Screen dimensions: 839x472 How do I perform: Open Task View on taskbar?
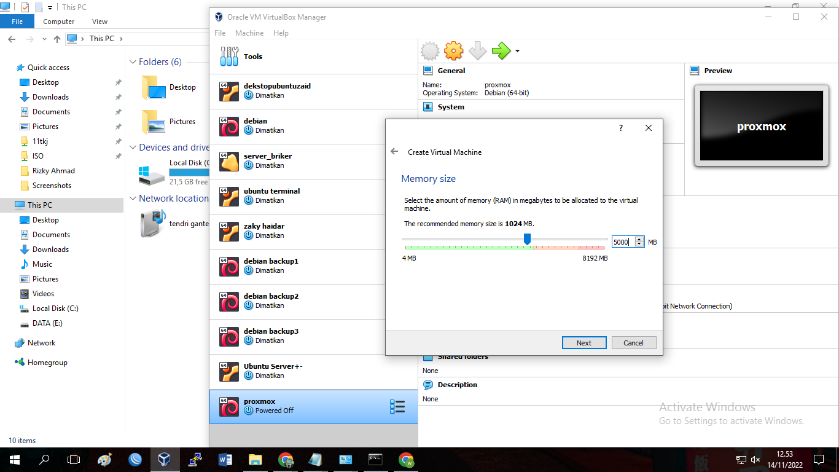74,460
